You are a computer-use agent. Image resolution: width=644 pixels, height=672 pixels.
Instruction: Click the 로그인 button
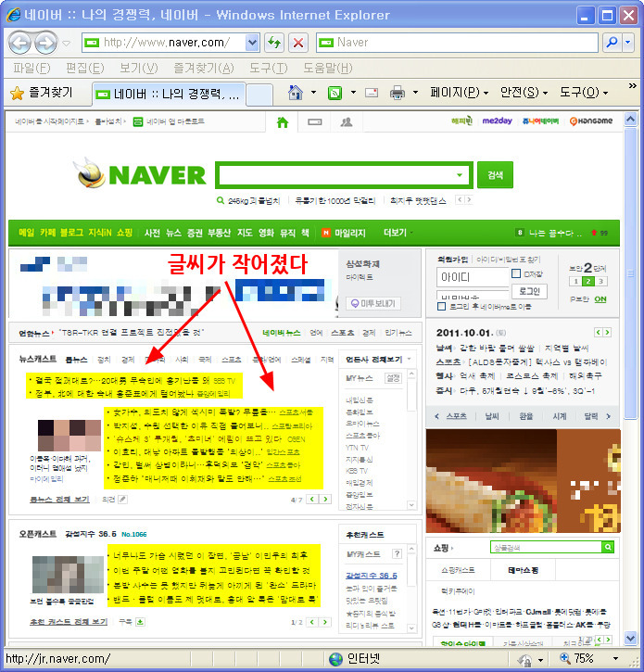click(529, 291)
